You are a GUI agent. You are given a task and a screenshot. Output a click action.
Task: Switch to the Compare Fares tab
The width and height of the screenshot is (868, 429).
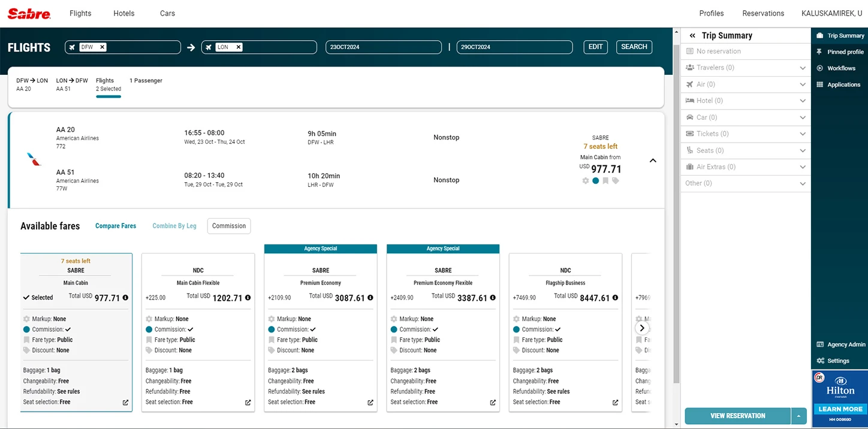(115, 226)
